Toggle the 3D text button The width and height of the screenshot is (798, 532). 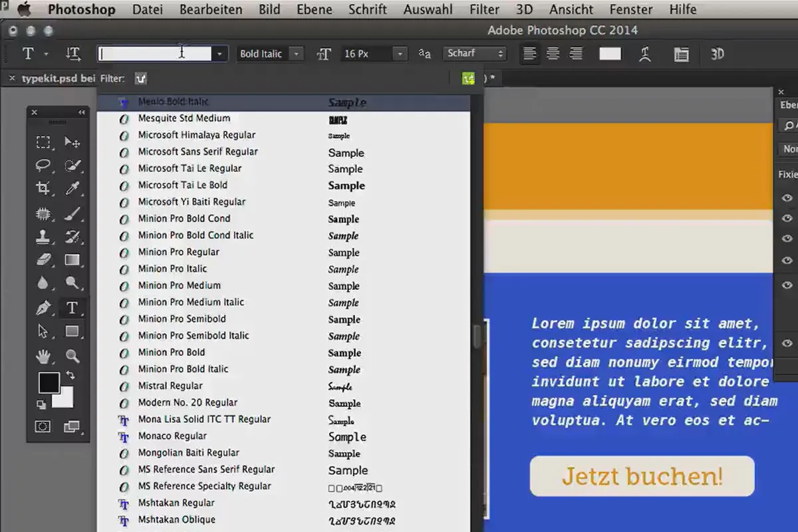coord(717,54)
